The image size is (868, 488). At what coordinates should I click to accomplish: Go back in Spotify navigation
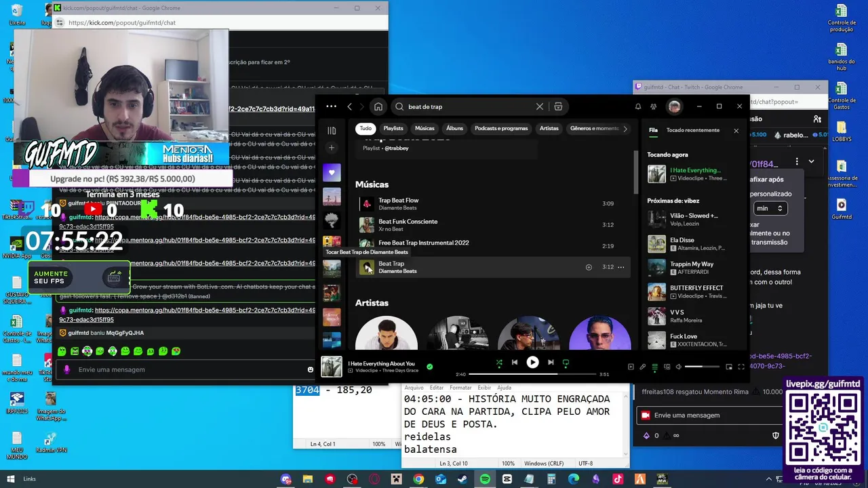pyautogui.click(x=349, y=106)
